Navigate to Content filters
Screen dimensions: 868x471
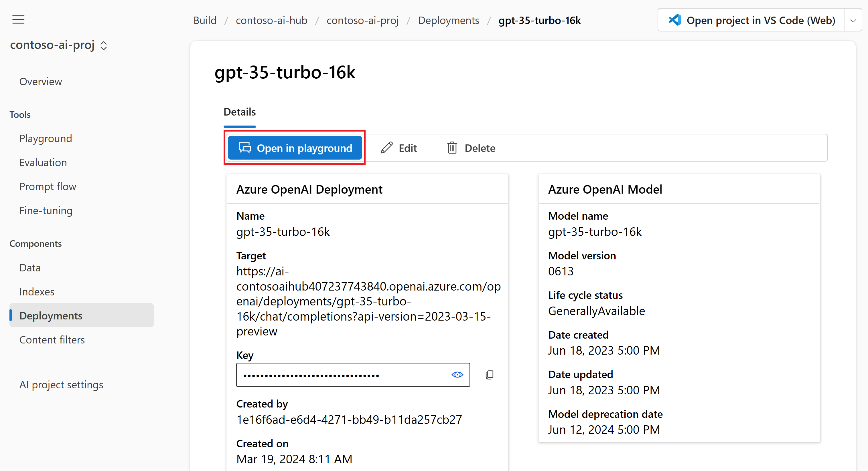click(52, 340)
